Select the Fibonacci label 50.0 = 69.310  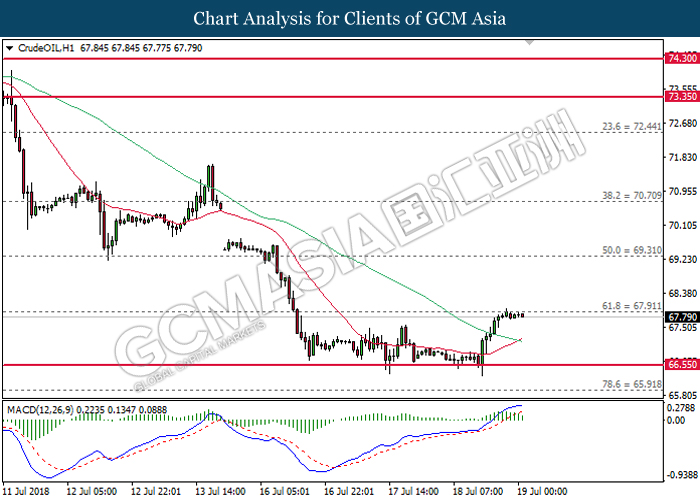coord(632,250)
